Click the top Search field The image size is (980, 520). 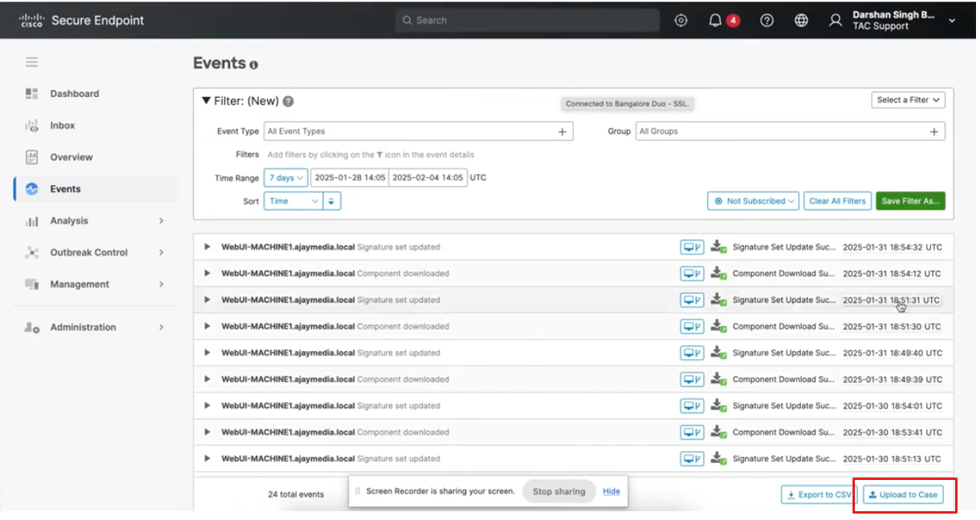(x=528, y=21)
